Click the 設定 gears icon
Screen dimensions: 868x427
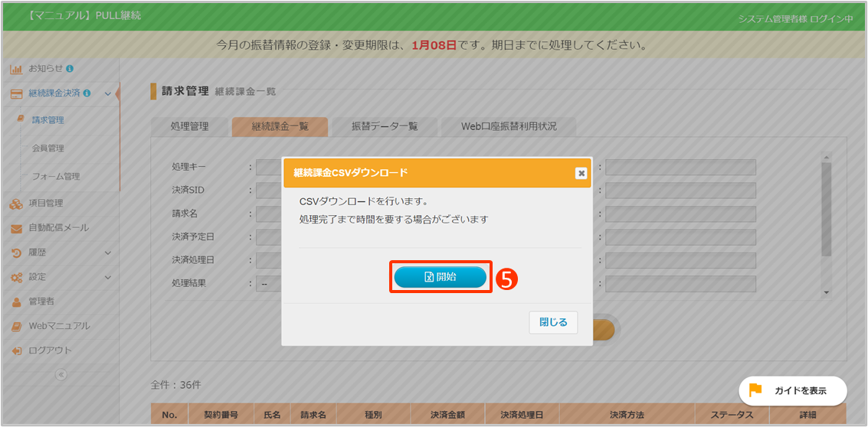click(15, 277)
